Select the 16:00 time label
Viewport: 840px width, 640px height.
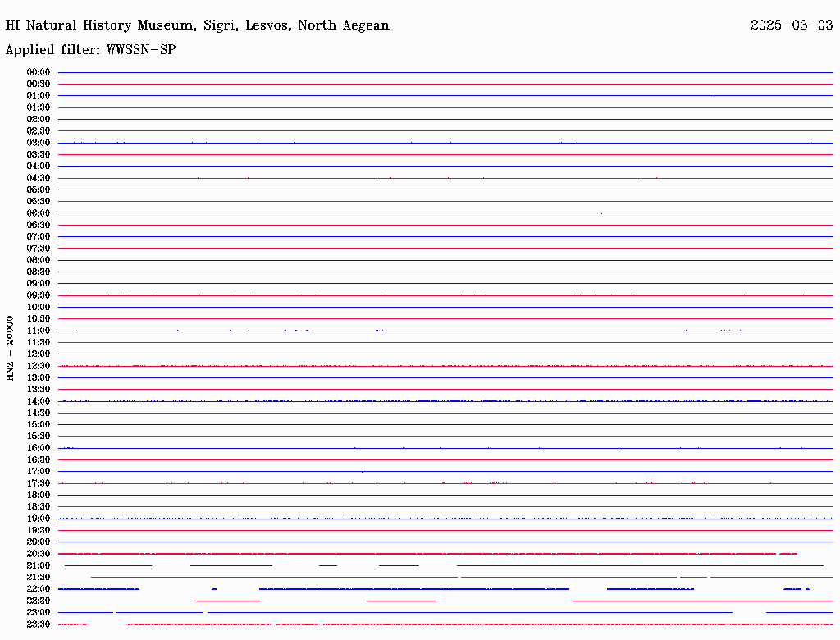(x=39, y=448)
